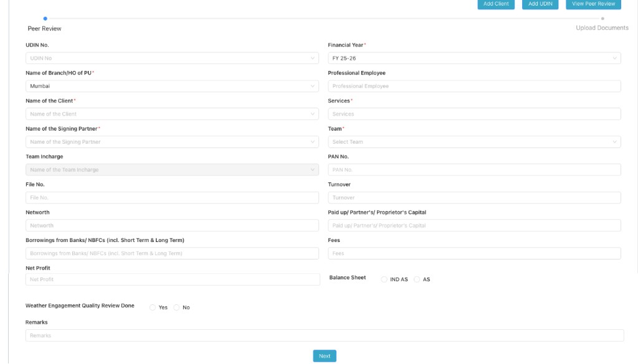Select the AS balance sheet option
Image resolution: width=638 pixels, height=364 pixels.
[x=416, y=279]
